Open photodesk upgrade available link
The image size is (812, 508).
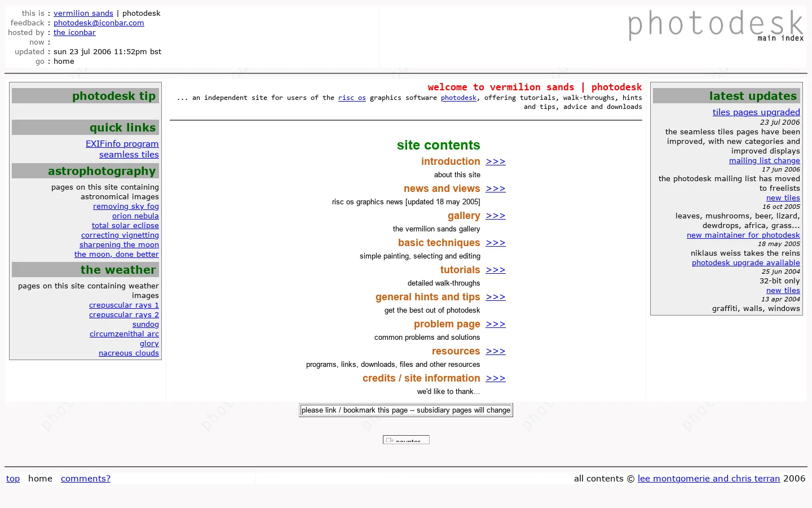coord(746,263)
